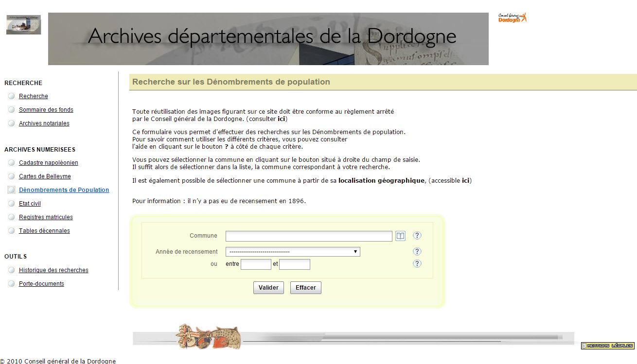Open Cadastre napoléonien archives

click(x=49, y=163)
